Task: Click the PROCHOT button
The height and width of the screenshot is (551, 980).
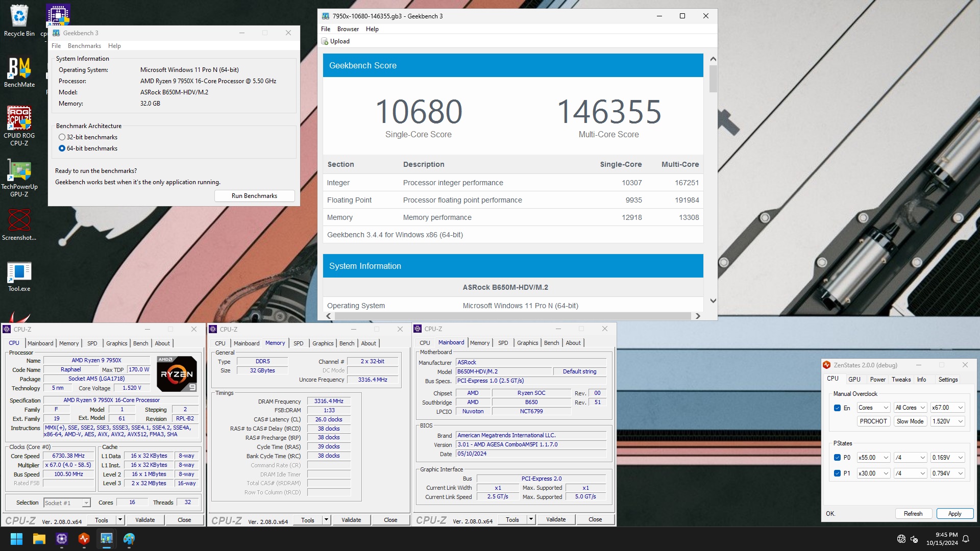Action: (x=873, y=421)
